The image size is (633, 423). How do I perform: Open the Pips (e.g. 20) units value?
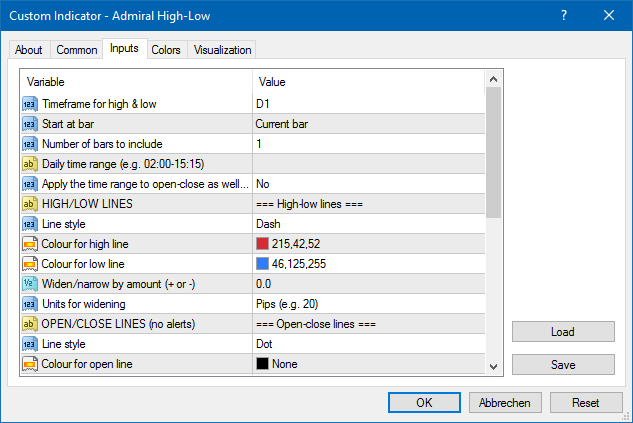tap(369, 304)
